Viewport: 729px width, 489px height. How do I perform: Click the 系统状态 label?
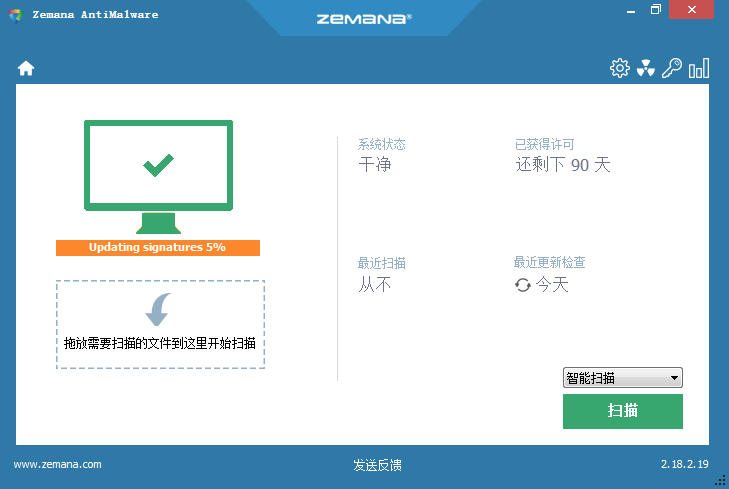tap(381, 145)
